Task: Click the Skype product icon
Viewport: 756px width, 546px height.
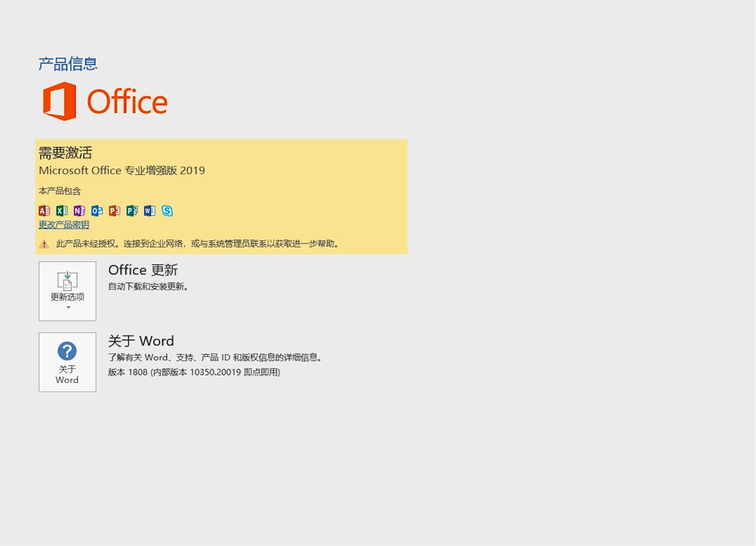Action: [167, 211]
